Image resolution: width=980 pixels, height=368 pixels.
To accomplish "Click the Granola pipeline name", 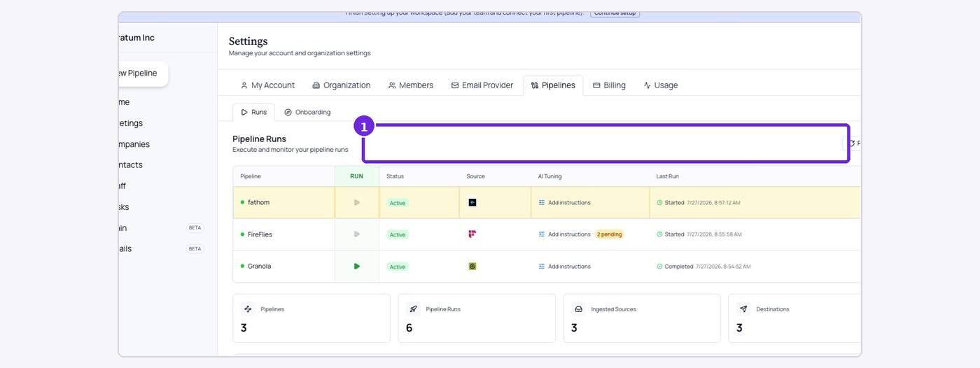I will tap(259, 266).
